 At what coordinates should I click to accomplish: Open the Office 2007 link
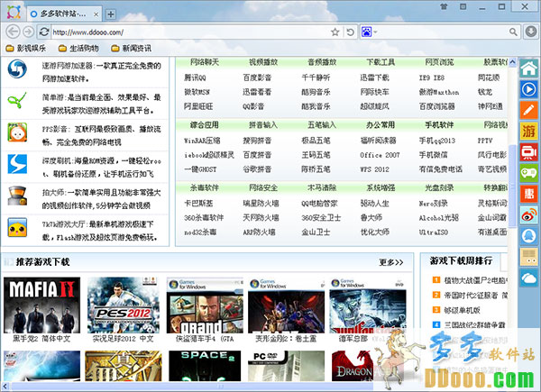pos(380,155)
